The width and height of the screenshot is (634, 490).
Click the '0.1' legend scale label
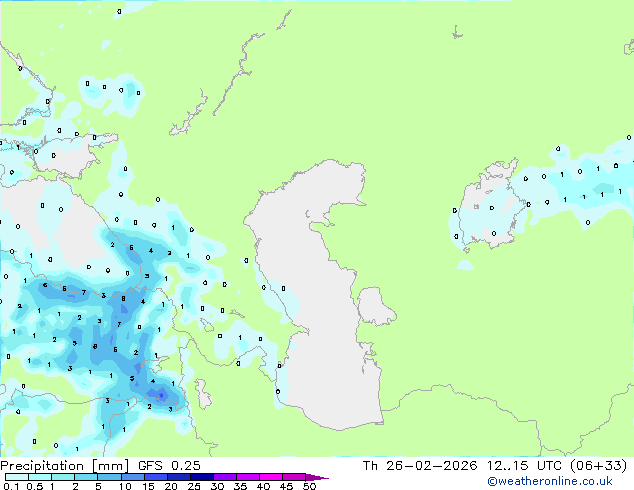coord(11,486)
